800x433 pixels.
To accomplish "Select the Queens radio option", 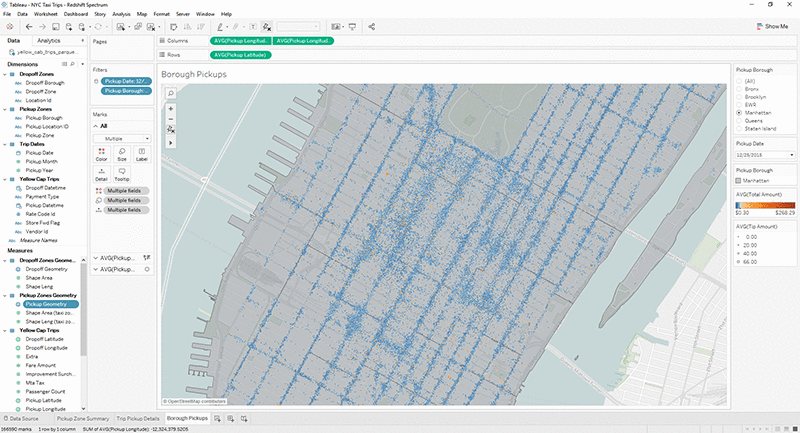I will tap(739, 121).
